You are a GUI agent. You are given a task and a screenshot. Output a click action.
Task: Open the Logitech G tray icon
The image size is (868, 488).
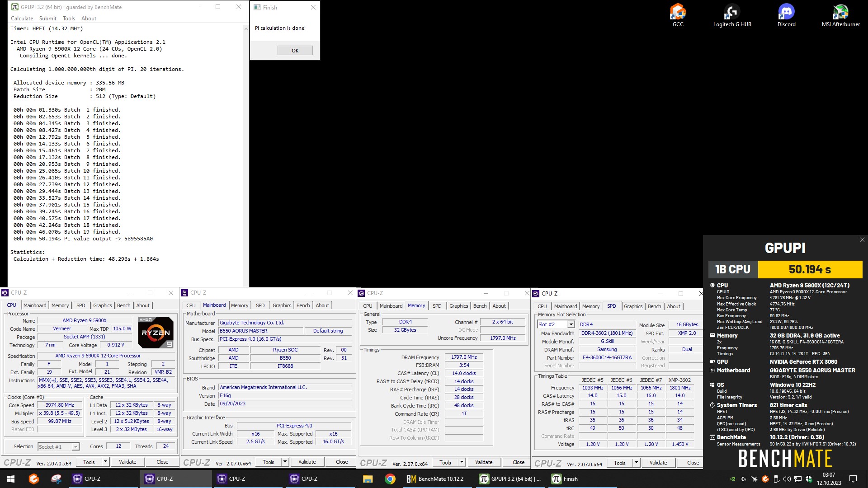click(743, 479)
